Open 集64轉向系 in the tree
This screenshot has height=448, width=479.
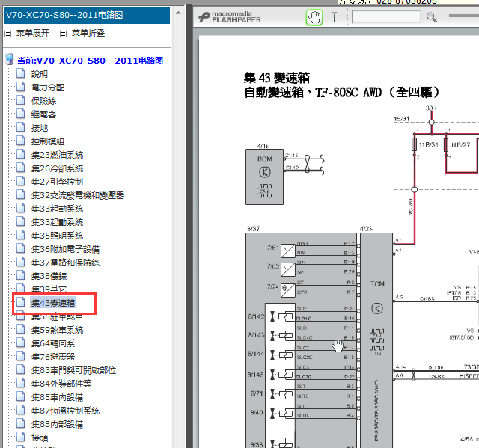(x=53, y=343)
